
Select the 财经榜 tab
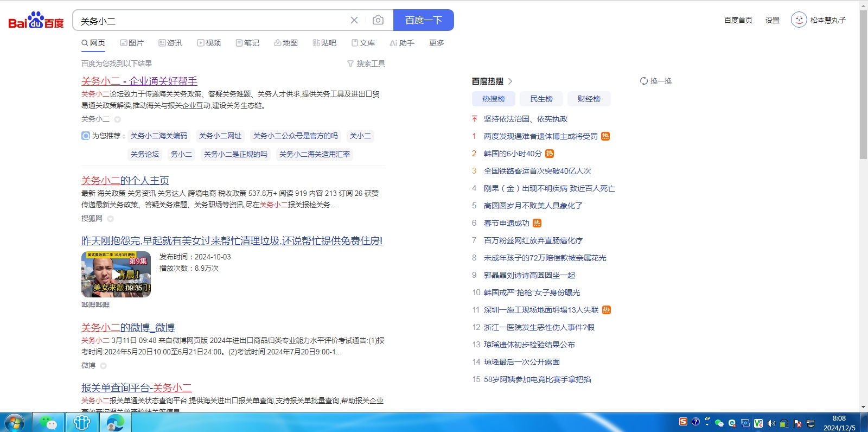tap(589, 99)
